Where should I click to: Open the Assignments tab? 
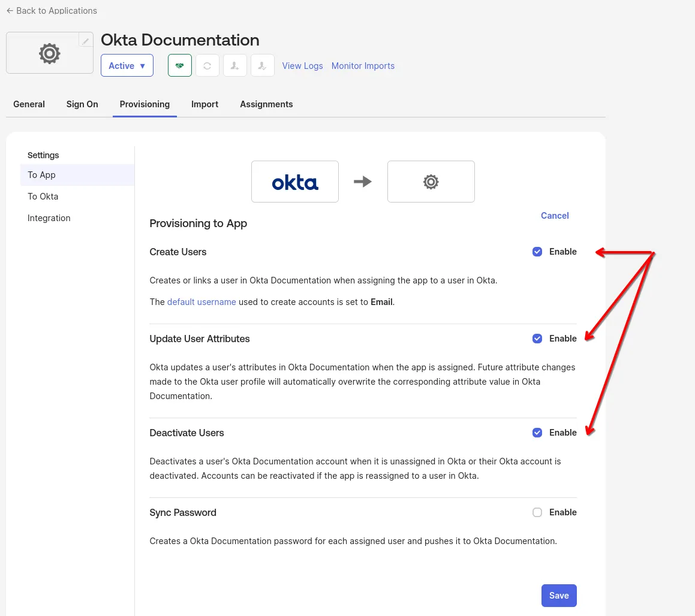tap(266, 104)
